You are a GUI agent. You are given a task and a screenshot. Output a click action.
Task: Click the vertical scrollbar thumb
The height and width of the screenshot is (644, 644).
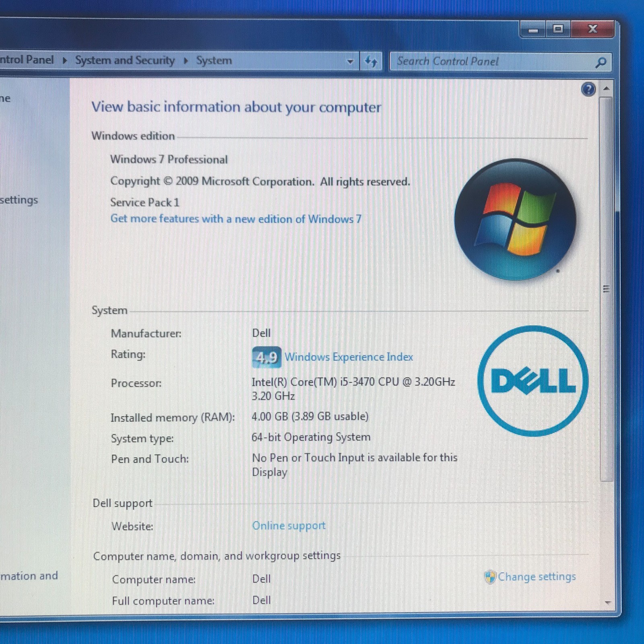point(607,289)
